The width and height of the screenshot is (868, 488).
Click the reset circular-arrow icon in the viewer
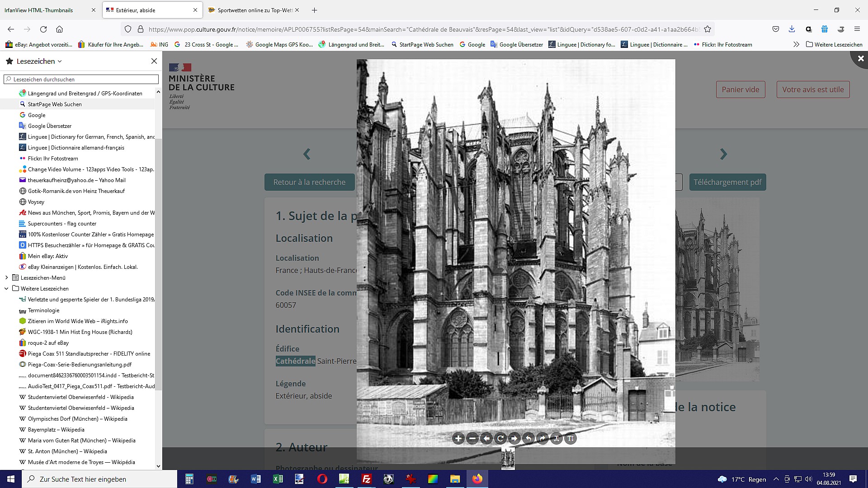tap(500, 438)
